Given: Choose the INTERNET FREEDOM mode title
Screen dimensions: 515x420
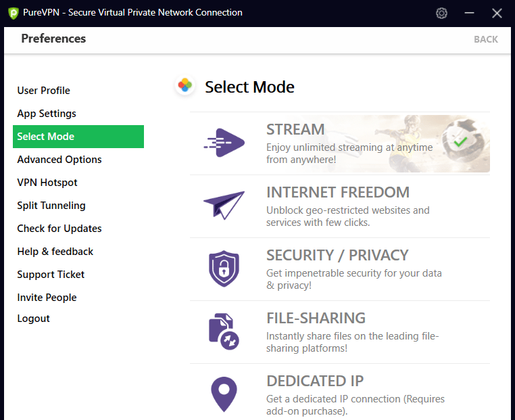Looking at the screenshot, I should point(338,192).
